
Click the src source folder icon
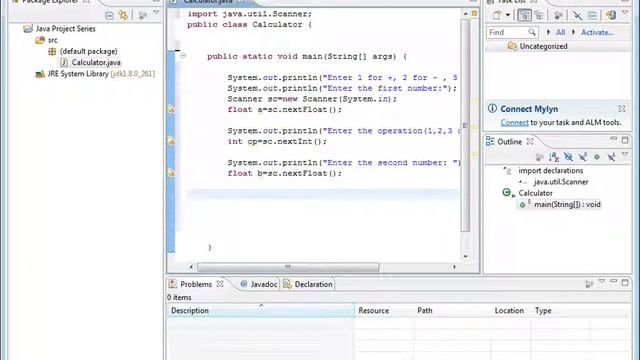pos(40,40)
